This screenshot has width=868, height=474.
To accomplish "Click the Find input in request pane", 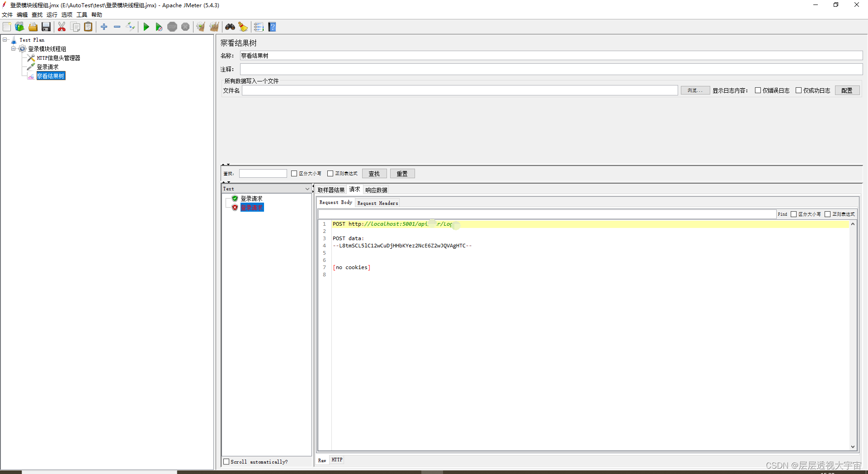I will (x=547, y=214).
